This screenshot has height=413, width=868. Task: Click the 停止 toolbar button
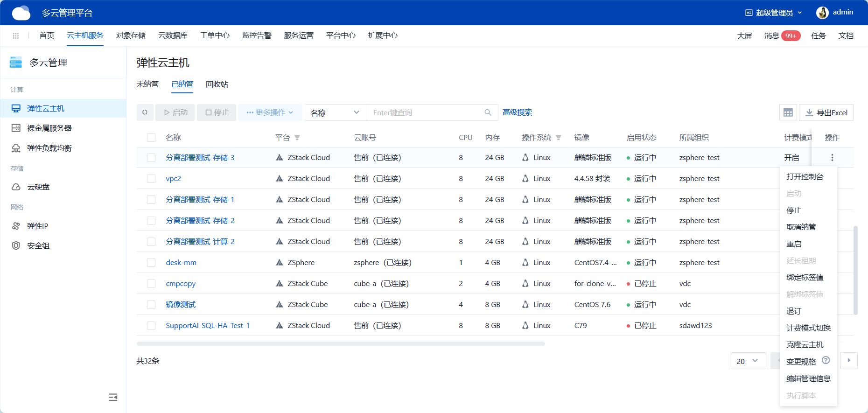pos(217,112)
